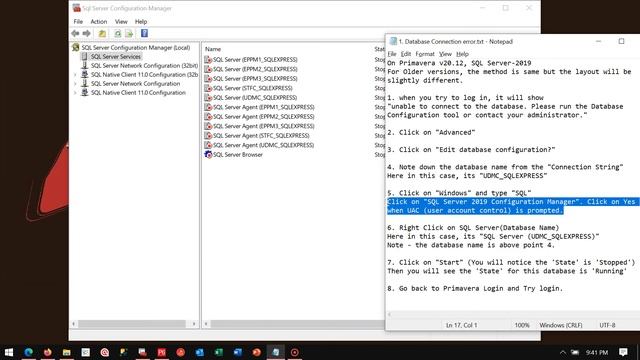
Task: Click the UTF-8 encoding in Notepad status bar
Action: (x=607, y=325)
